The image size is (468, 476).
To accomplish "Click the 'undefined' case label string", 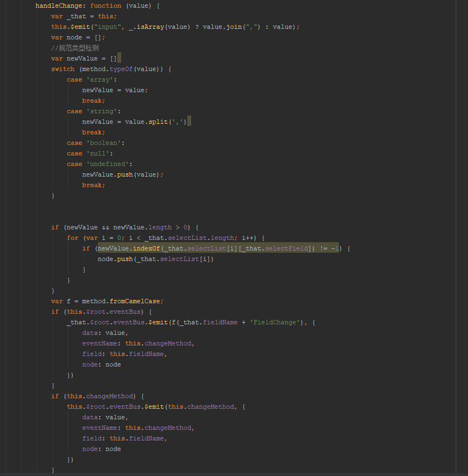I will [x=107, y=163].
